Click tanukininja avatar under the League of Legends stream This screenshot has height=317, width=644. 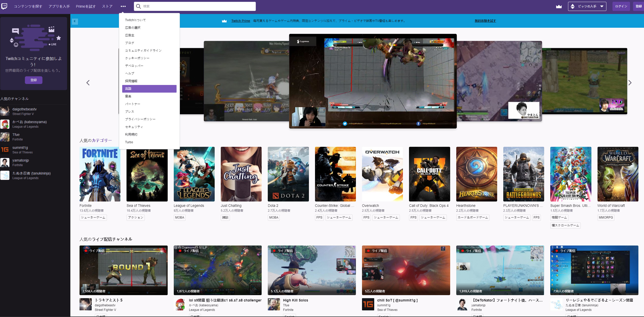[556, 304]
